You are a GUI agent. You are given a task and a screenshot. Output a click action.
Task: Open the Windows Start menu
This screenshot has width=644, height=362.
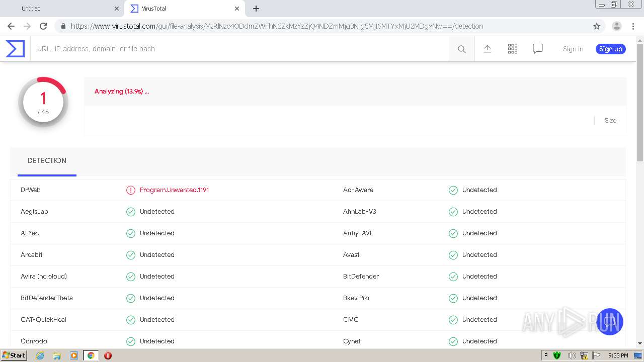pos(14,355)
